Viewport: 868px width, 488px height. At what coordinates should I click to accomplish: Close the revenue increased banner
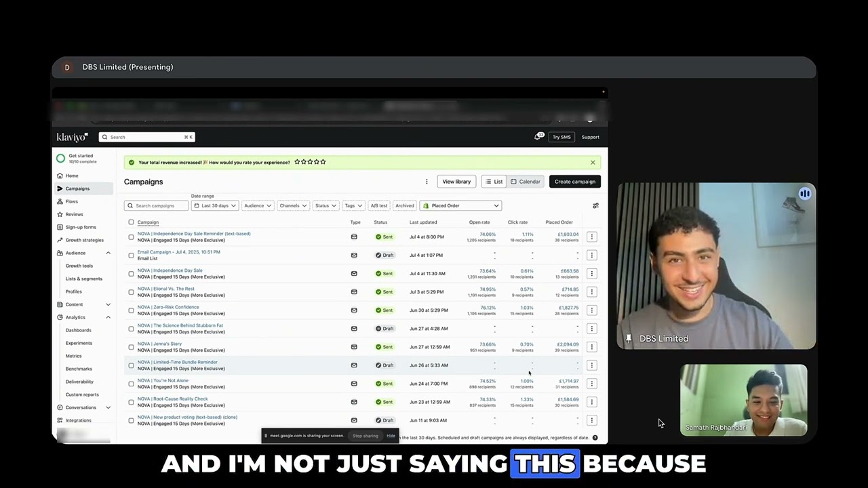pos(593,163)
